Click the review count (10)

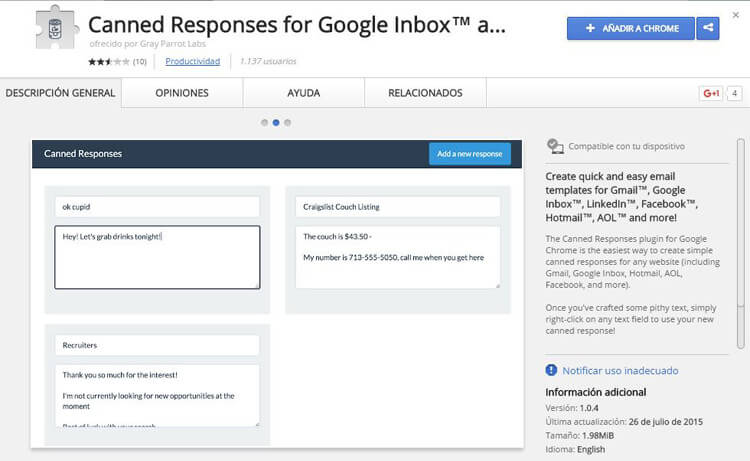click(x=140, y=61)
